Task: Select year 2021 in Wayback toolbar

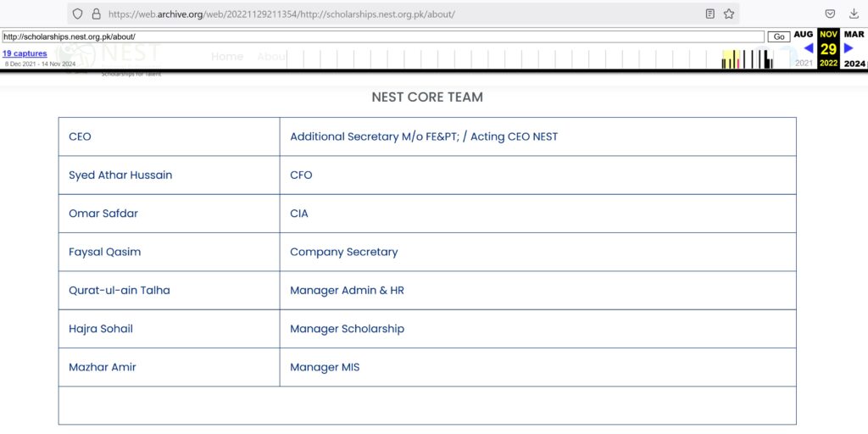Action: click(804, 63)
